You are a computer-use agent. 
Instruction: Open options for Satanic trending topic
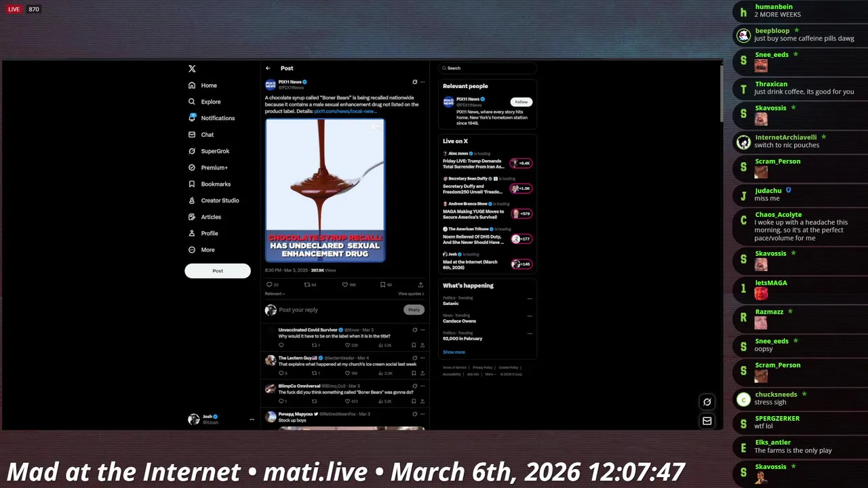pos(530,298)
